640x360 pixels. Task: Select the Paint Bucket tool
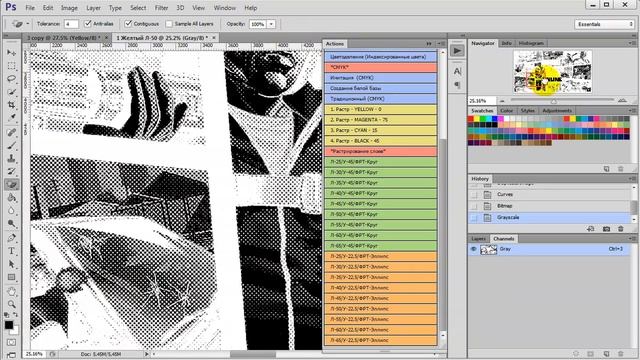pos(11,198)
